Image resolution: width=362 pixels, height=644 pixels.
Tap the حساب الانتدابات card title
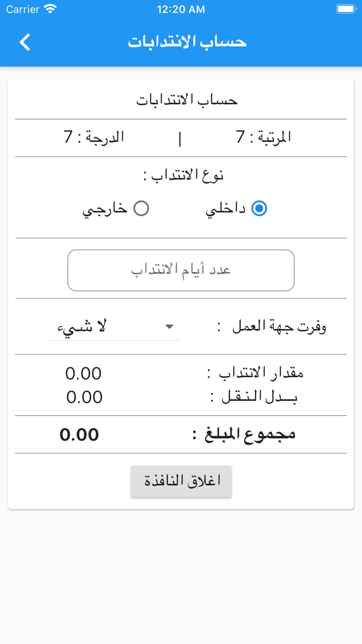pyautogui.click(x=181, y=99)
